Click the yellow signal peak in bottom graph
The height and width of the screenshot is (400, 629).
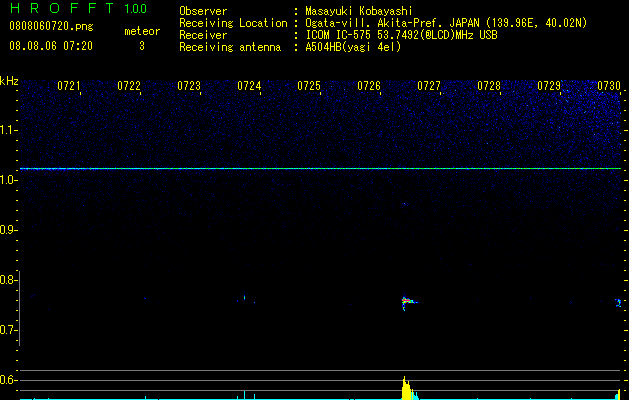click(x=406, y=388)
